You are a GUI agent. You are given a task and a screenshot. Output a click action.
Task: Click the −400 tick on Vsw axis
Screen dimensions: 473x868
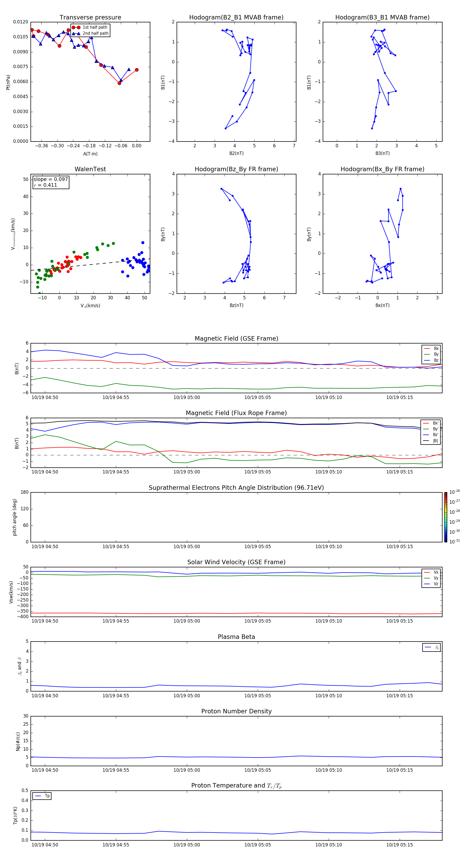pyautogui.click(x=23, y=617)
